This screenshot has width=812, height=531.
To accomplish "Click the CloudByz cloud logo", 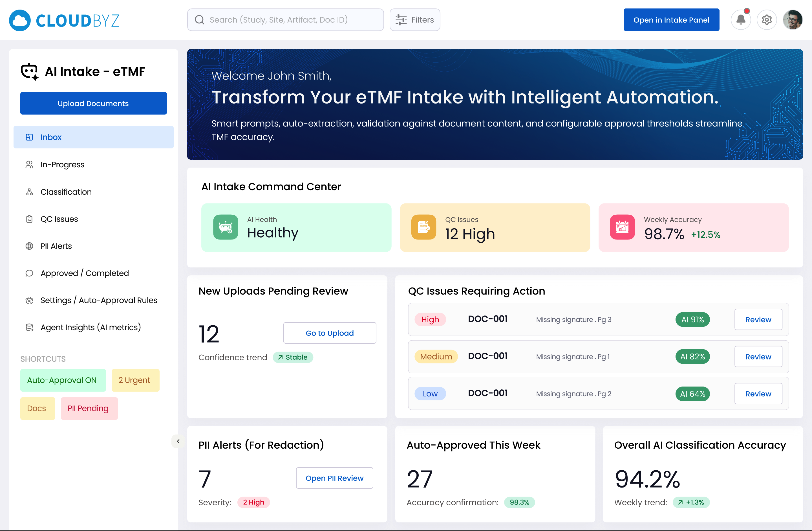I will [x=20, y=21].
